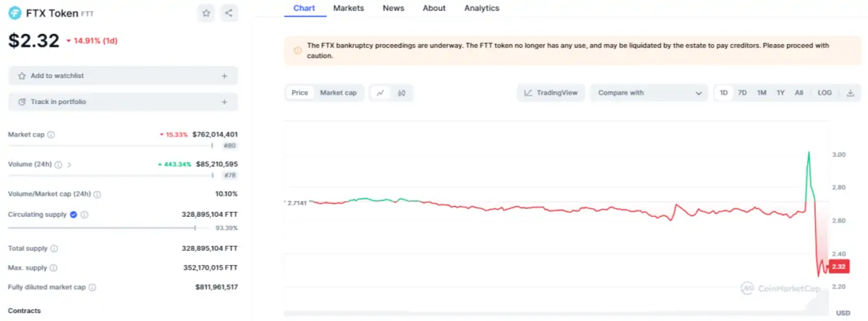
Task: Click the warning banner info icon
Action: [298, 50]
